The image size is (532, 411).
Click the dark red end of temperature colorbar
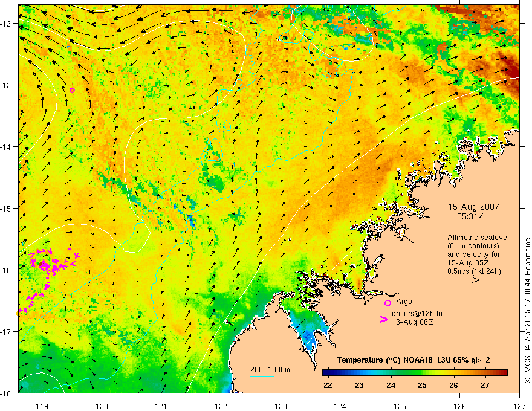504,373
